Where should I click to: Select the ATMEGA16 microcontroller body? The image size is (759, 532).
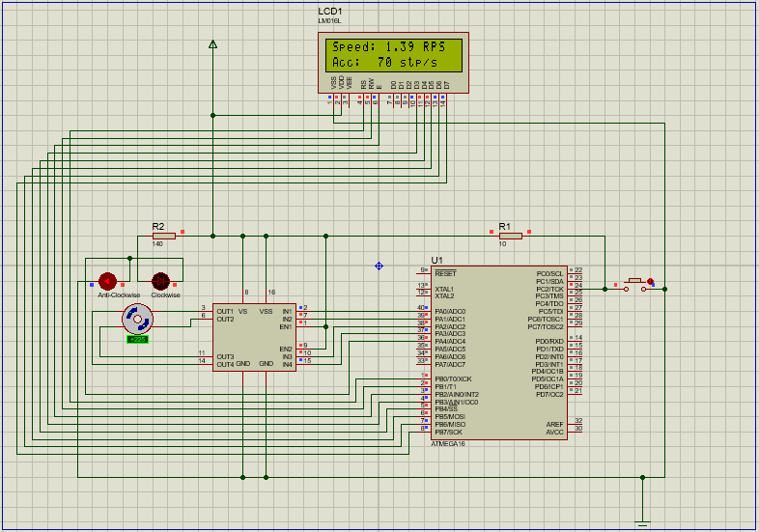[499, 352]
